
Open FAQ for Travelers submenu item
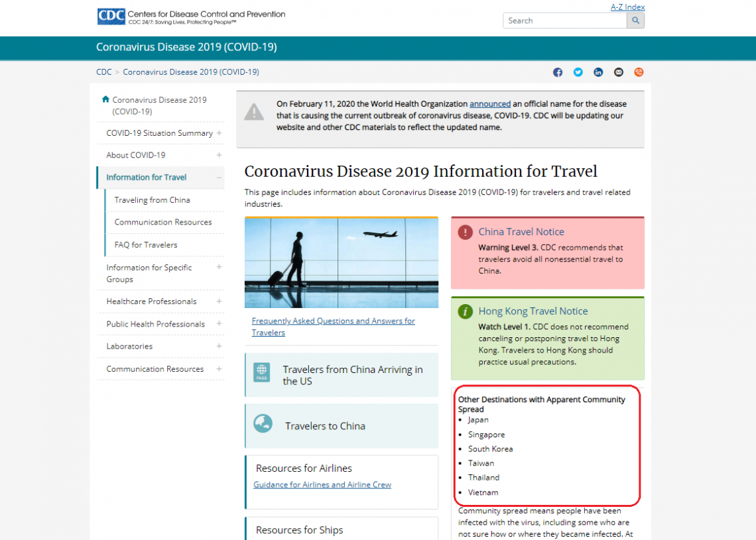coord(146,244)
